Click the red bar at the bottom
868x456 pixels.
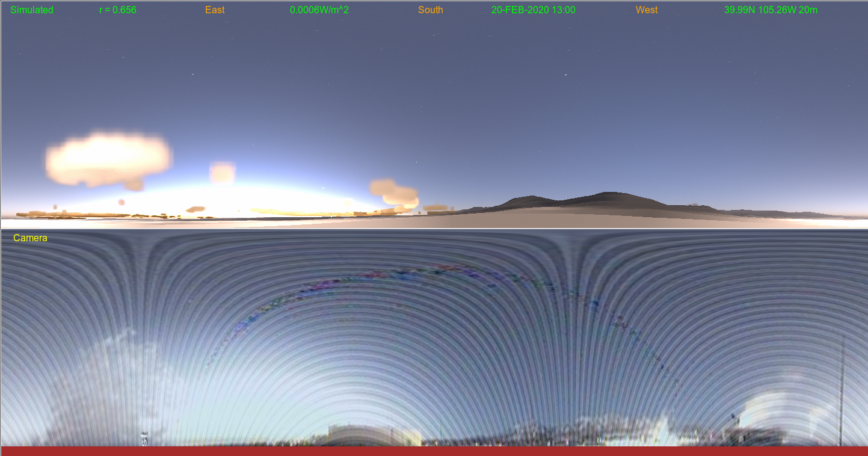point(434,451)
